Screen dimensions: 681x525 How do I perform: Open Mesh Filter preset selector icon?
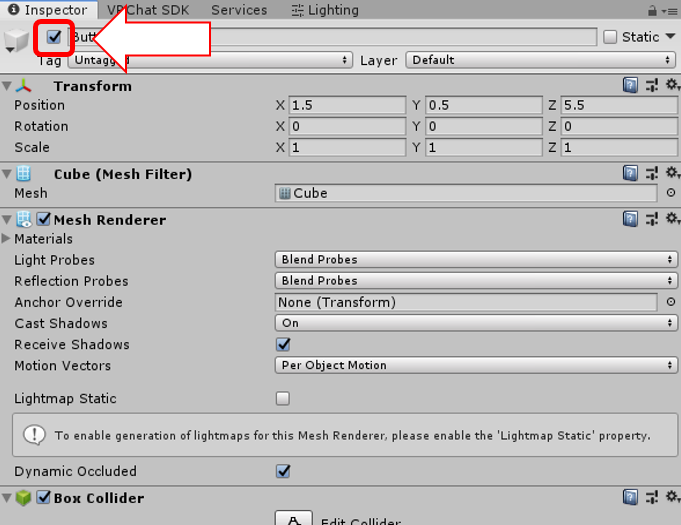point(652,173)
